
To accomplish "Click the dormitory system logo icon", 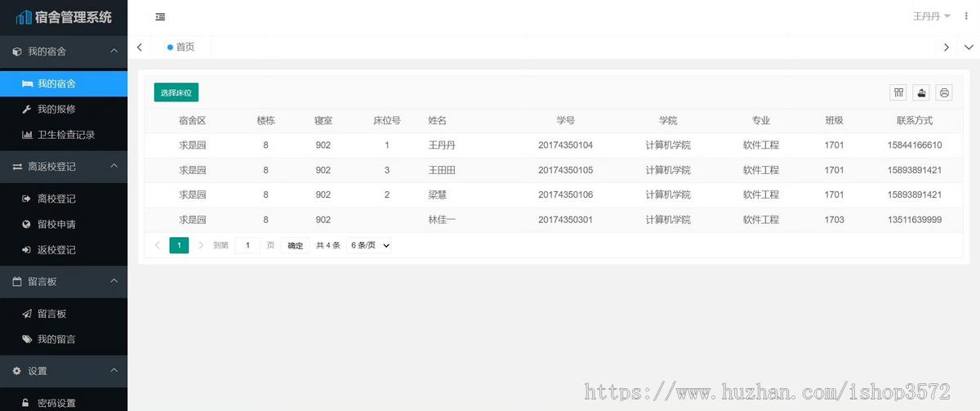I will [x=24, y=16].
